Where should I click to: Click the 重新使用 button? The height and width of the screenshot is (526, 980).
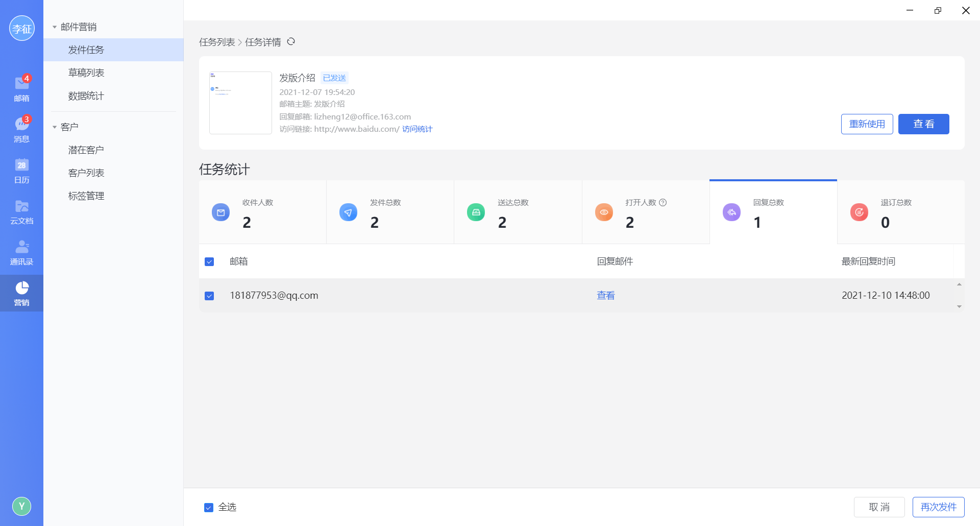click(867, 124)
